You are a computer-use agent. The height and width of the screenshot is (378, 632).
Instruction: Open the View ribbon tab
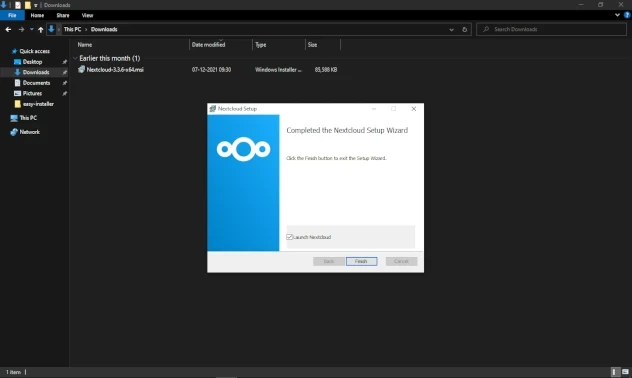[x=87, y=15]
